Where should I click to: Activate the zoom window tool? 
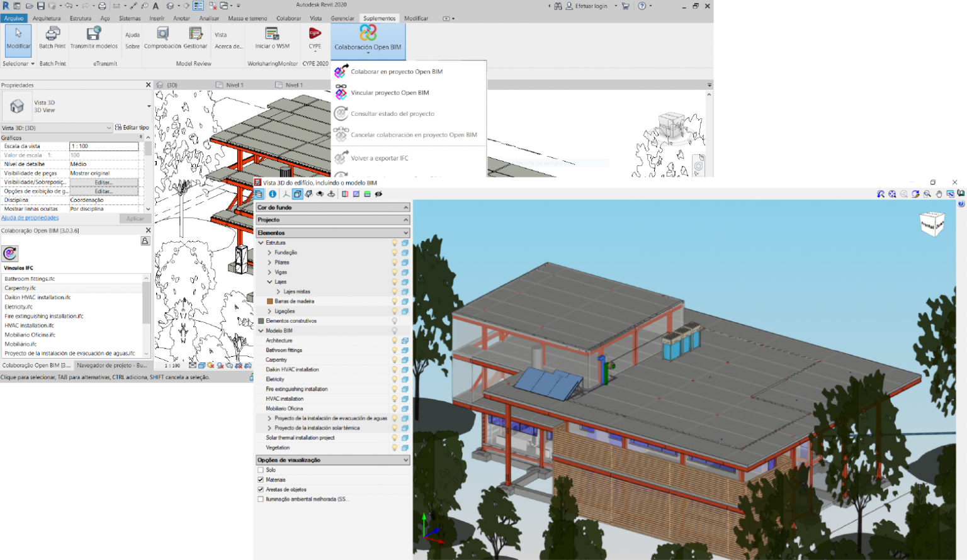tap(927, 194)
